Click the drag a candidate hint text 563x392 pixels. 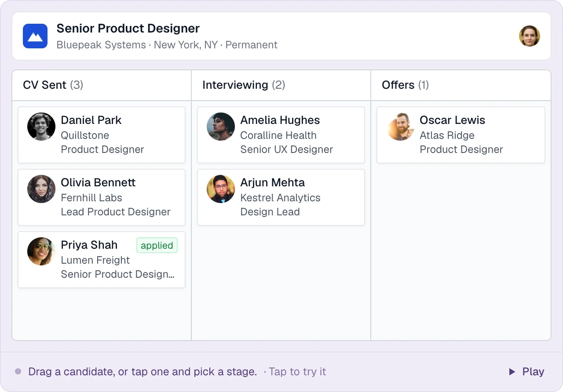coord(143,372)
